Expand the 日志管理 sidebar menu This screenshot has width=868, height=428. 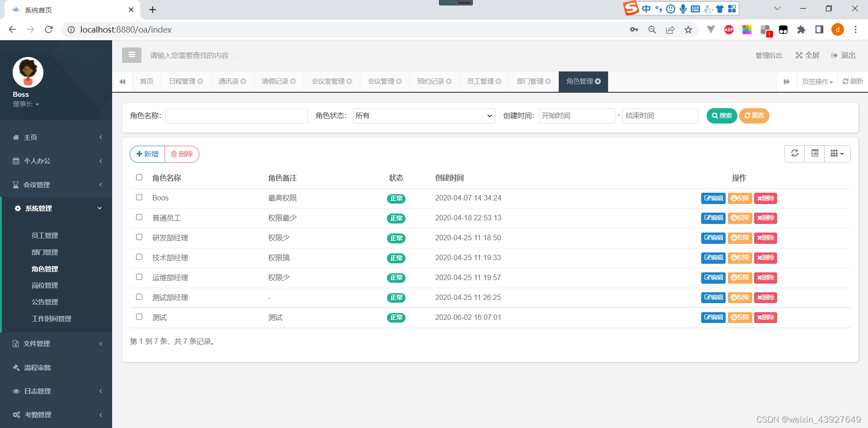[x=56, y=391]
